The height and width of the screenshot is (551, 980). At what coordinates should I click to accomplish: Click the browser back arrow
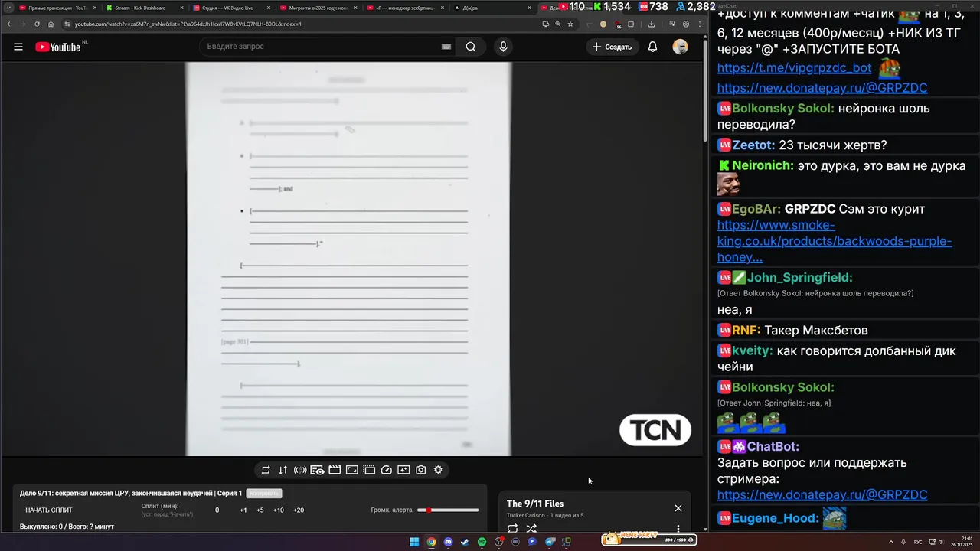9,24
